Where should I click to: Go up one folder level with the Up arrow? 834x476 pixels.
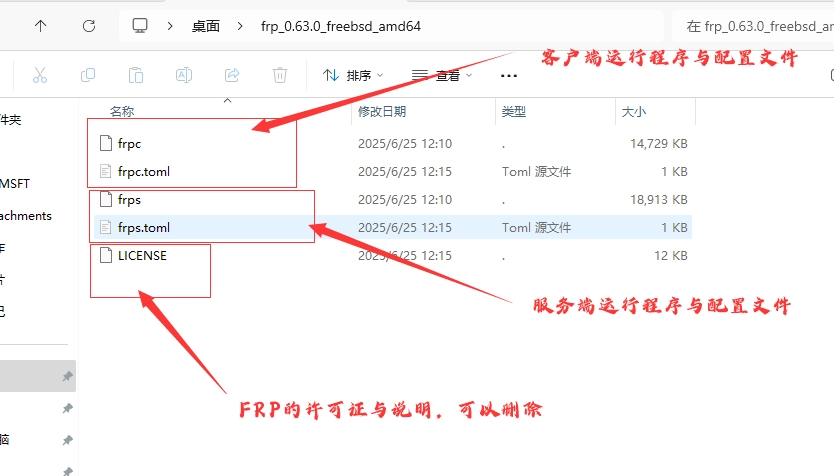click(40, 26)
